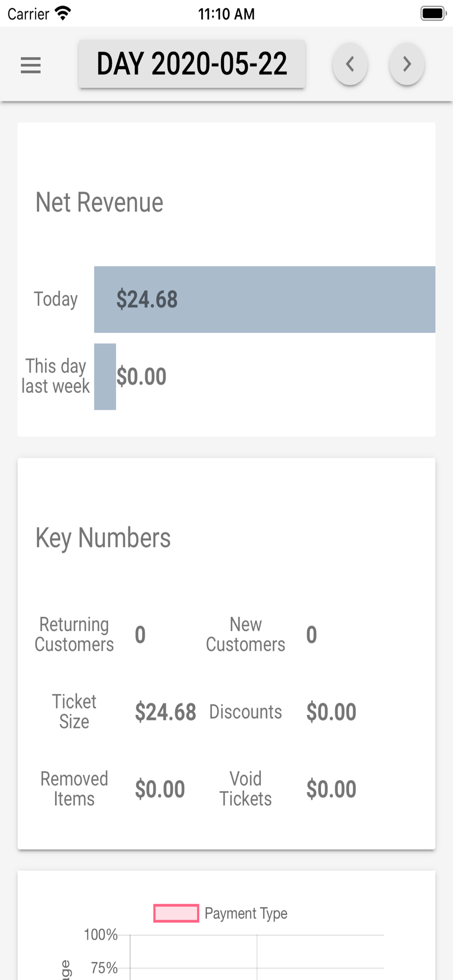Tap the Wi-Fi status icon
The width and height of the screenshot is (453, 980).
point(63,13)
